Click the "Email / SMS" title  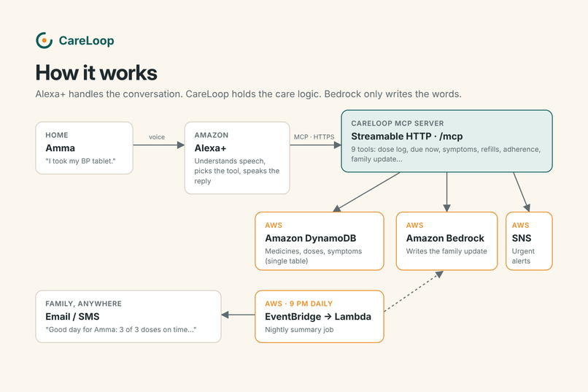[x=72, y=317]
